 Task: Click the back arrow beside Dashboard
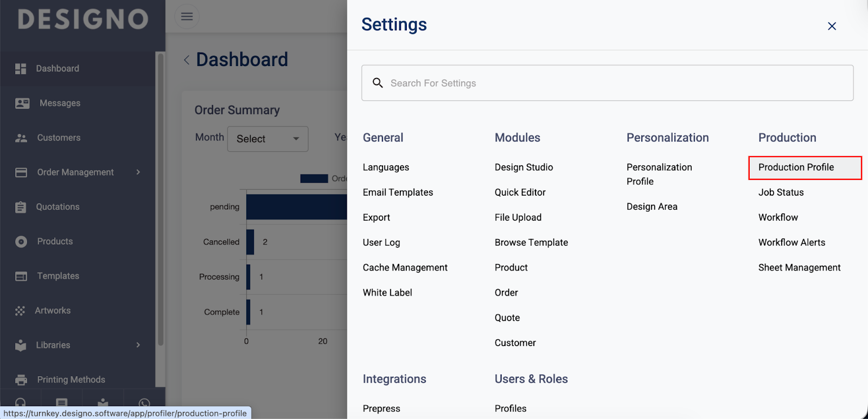point(187,60)
